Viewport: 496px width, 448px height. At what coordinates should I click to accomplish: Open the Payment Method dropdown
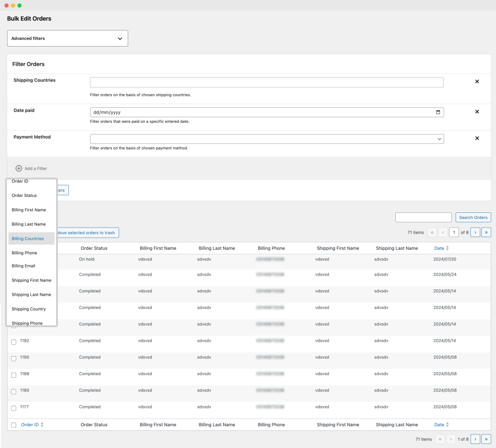coord(267,139)
